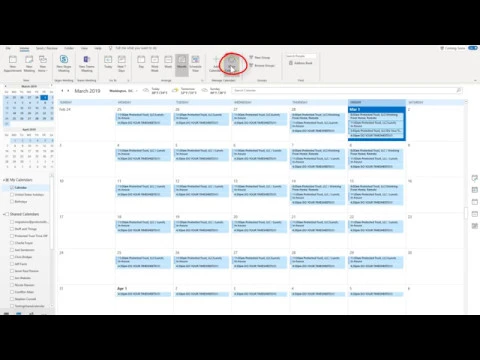The width and height of the screenshot is (480, 360).
Task: Check the Chris Bridges shared calendar
Action: (12, 257)
